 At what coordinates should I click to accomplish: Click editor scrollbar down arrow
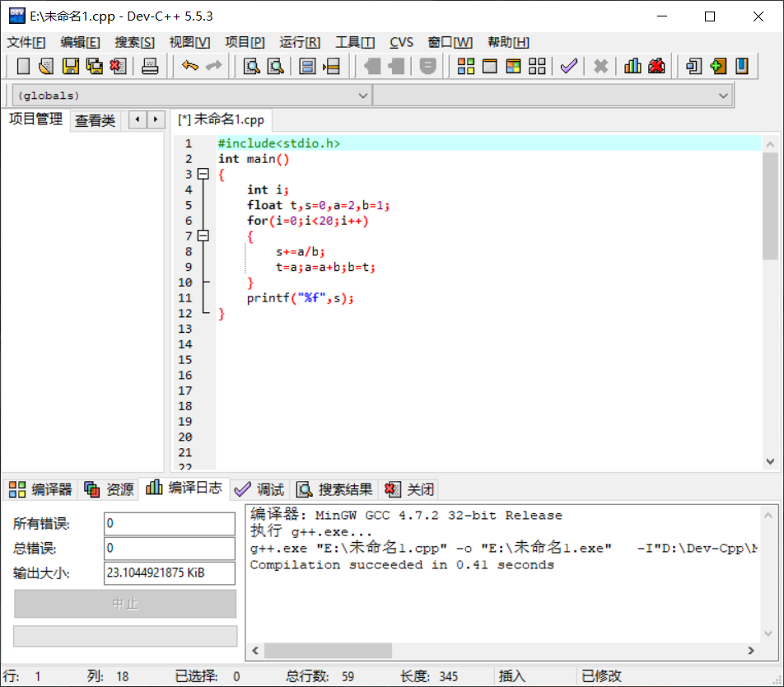(x=770, y=461)
